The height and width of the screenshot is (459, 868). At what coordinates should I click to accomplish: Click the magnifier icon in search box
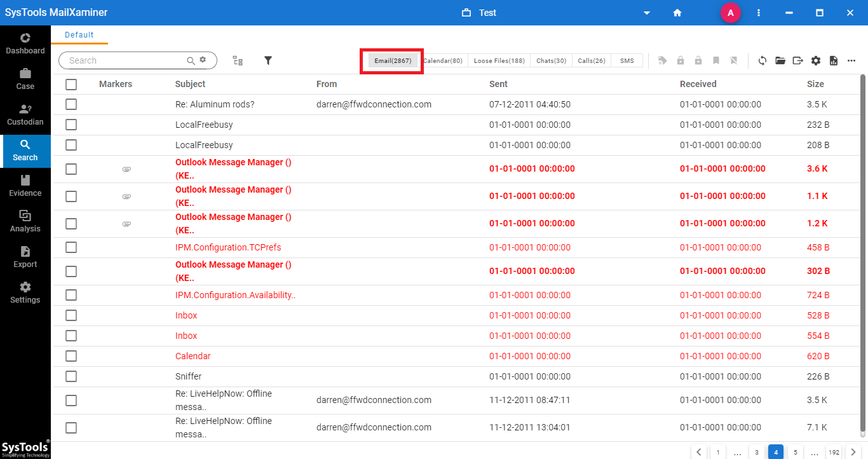tap(191, 60)
